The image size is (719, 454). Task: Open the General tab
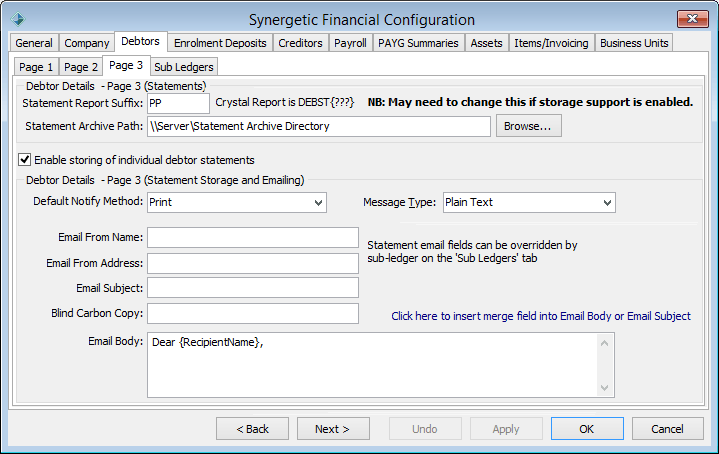34,43
